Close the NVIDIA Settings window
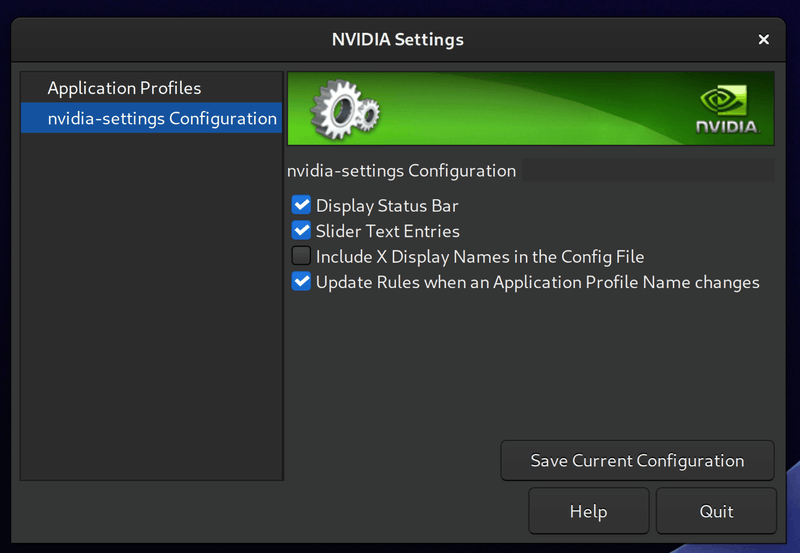The width and height of the screenshot is (800, 553). 763,39
